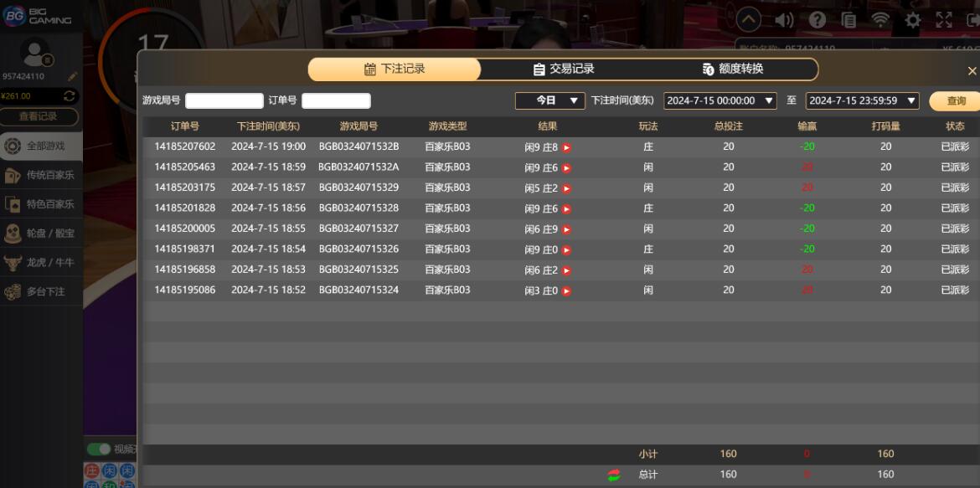Click the red-green swap icon beside 总计

tap(614, 475)
